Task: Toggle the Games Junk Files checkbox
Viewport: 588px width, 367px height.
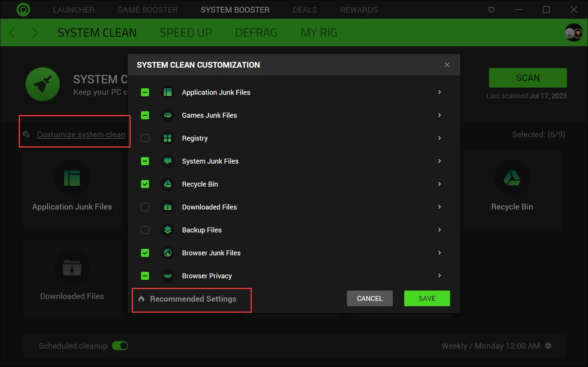Action: click(x=145, y=115)
